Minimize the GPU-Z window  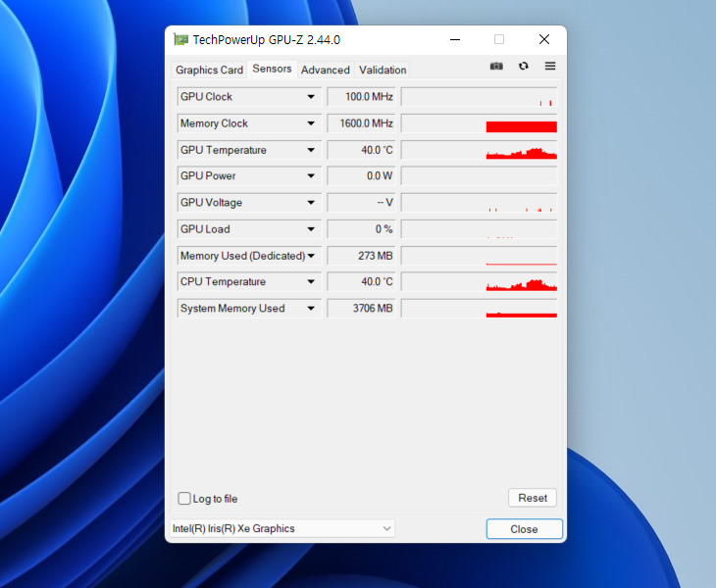[x=455, y=39]
